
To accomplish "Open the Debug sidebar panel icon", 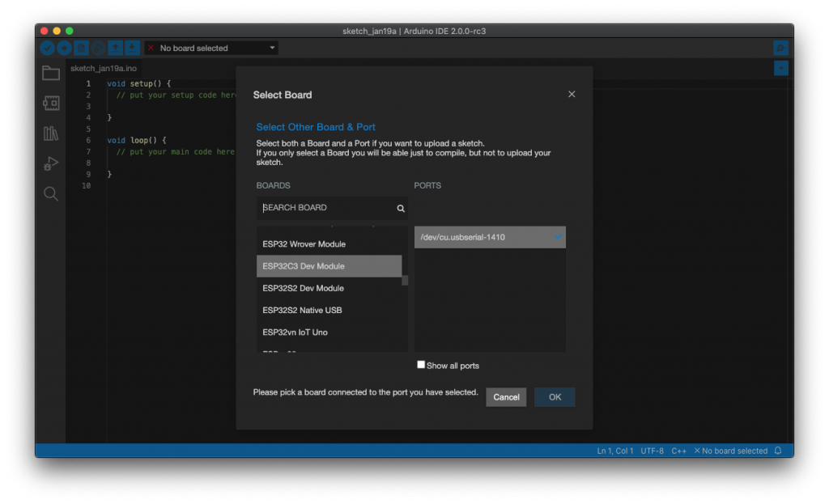I will click(51, 163).
